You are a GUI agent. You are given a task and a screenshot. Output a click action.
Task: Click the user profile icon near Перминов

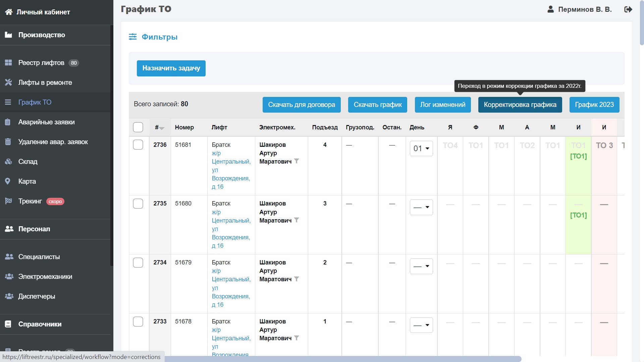550,9
